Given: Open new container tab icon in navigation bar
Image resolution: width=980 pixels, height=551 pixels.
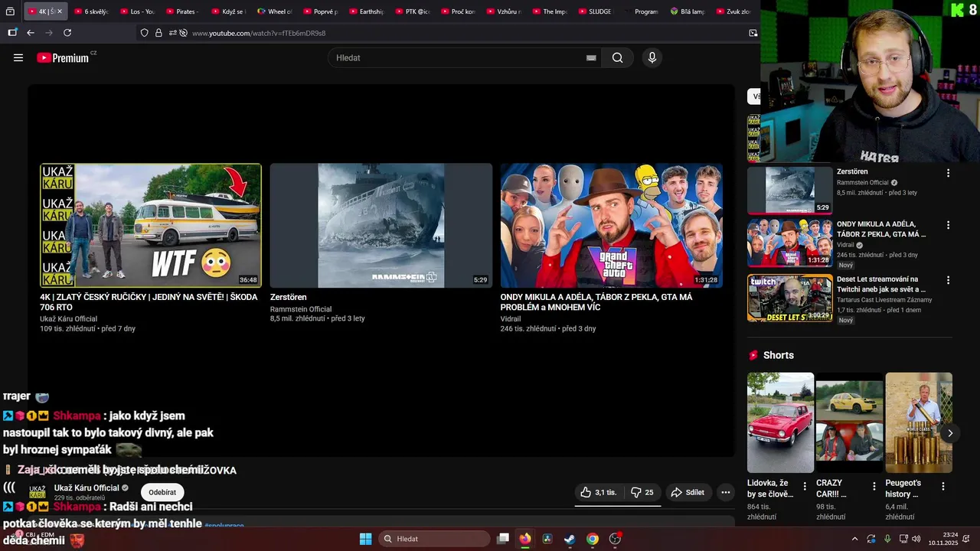Looking at the screenshot, I should coord(12,33).
